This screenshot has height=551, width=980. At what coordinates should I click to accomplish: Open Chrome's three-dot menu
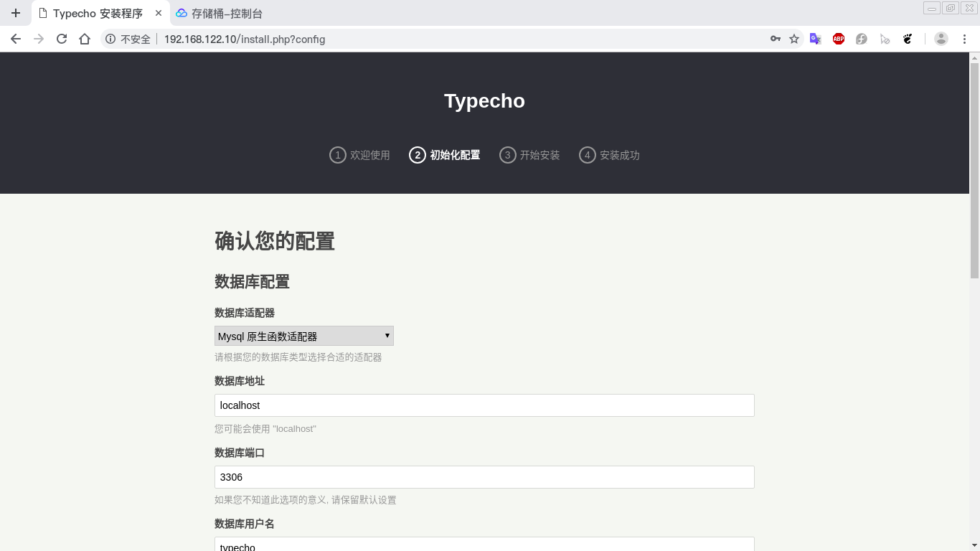(x=965, y=39)
